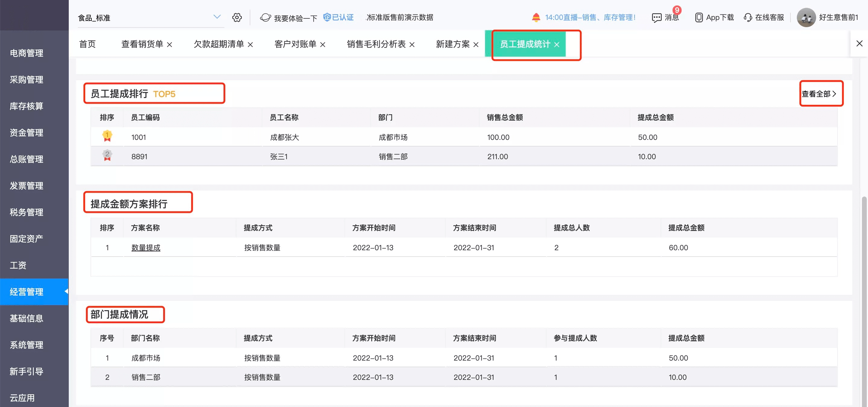Click 销售二部 in department commission table
Screen dimensions: 868x407
(x=146, y=377)
